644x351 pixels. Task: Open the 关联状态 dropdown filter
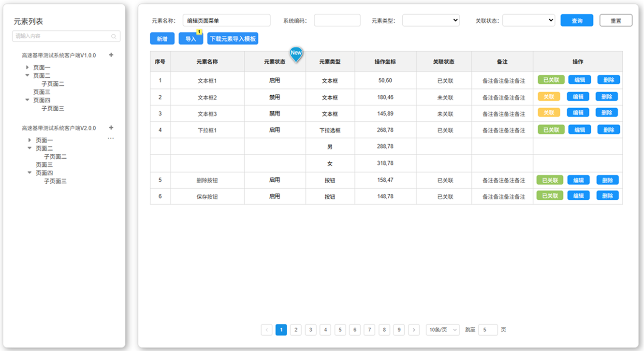[528, 20]
